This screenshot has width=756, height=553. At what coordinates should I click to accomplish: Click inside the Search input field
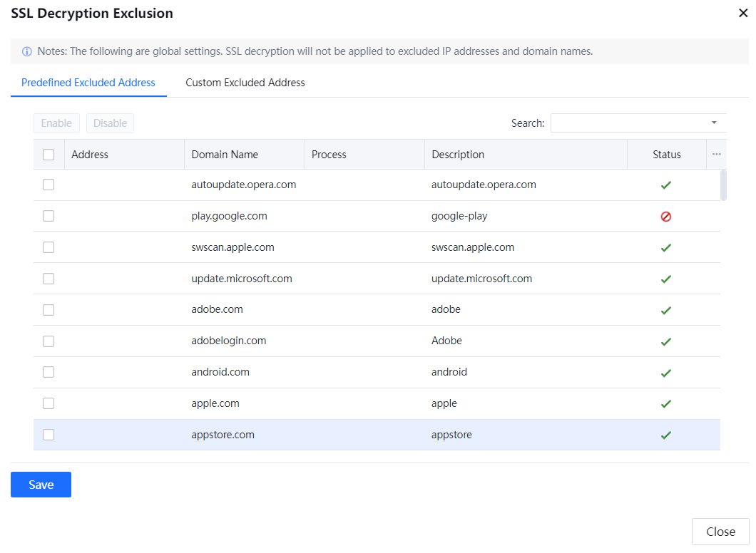[628, 123]
